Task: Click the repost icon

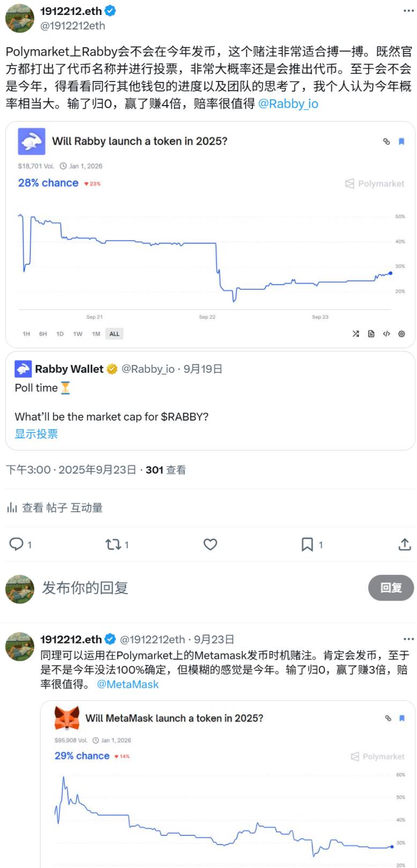Action: (113, 544)
